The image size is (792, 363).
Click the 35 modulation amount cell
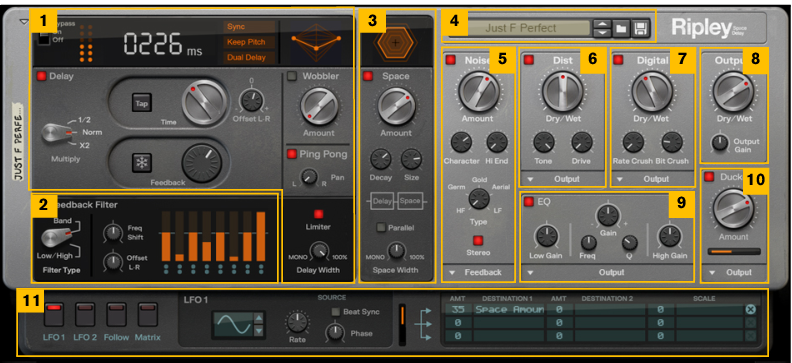click(458, 310)
